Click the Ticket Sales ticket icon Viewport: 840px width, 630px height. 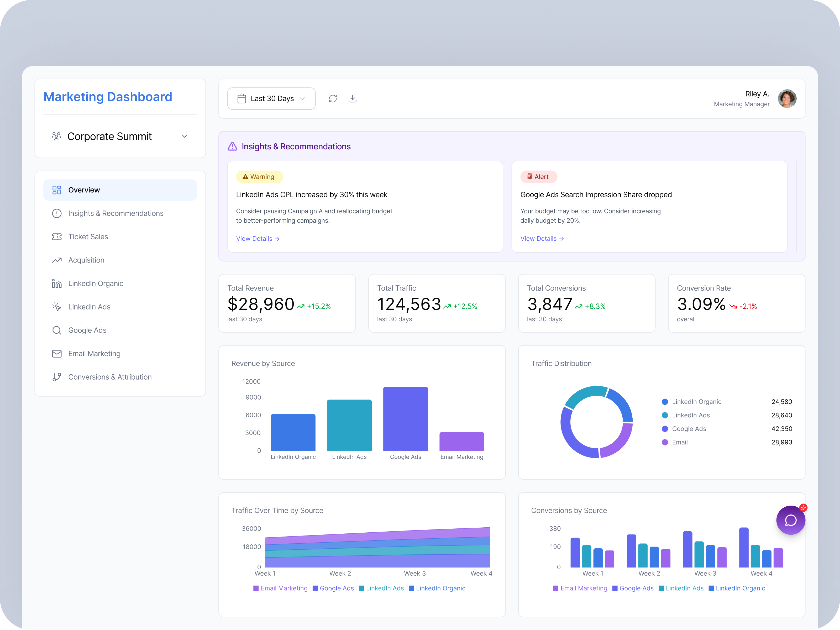click(x=57, y=237)
